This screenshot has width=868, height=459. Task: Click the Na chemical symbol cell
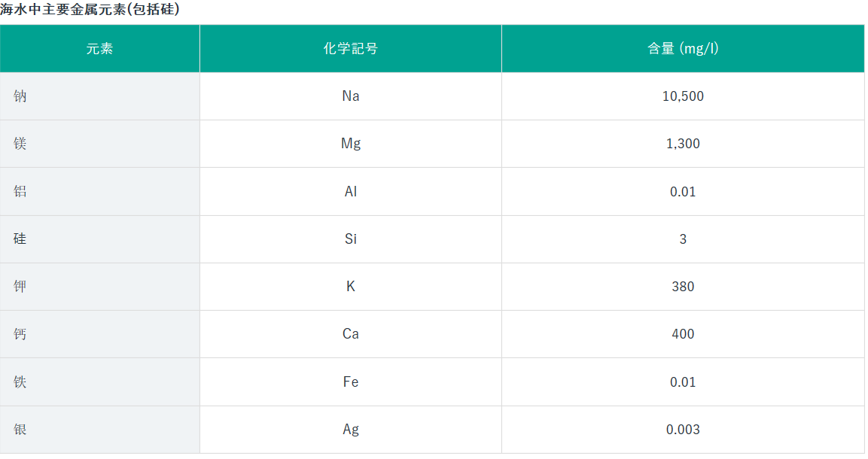click(350, 96)
